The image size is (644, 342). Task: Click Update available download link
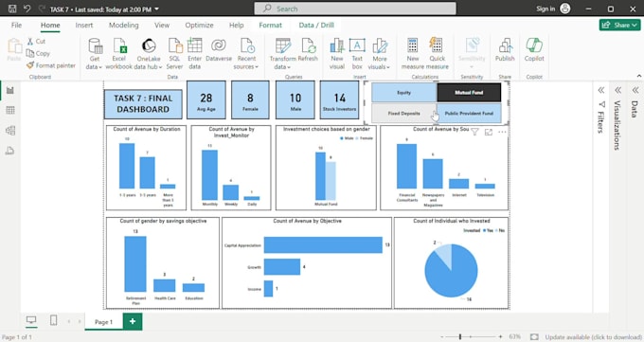[x=593, y=337]
